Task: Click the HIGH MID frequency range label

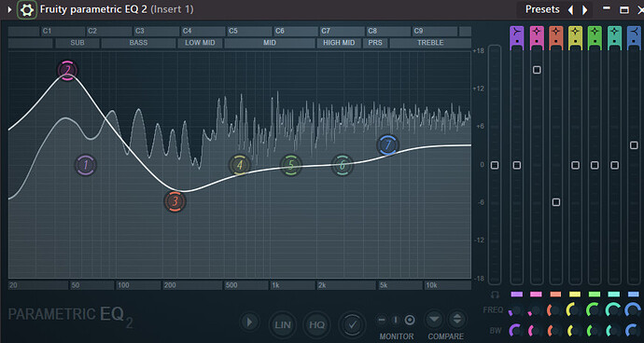Action: pos(339,43)
